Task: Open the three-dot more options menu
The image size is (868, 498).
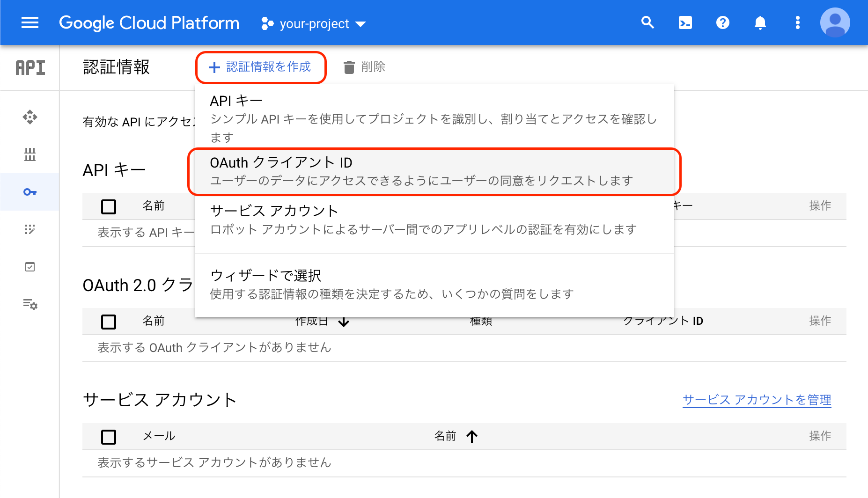Action: 798,22
